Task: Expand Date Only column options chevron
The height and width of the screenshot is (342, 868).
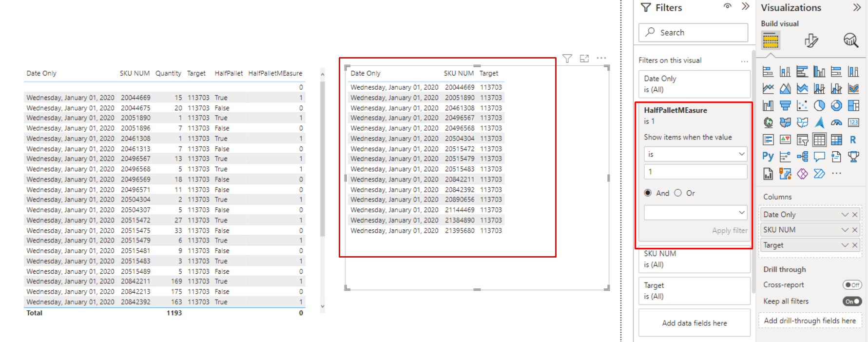Action: [x=845, y=215]
